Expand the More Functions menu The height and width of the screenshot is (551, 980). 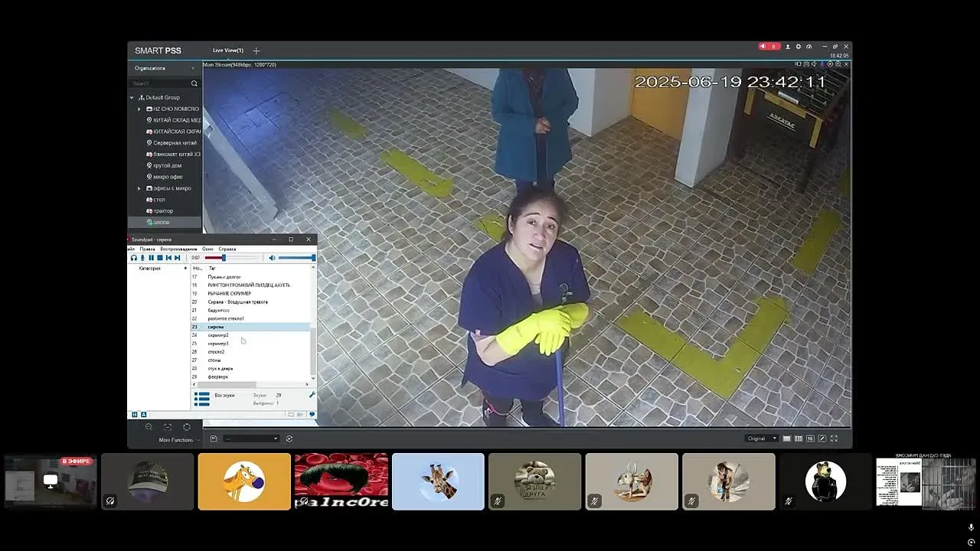[x=179, y=440]
